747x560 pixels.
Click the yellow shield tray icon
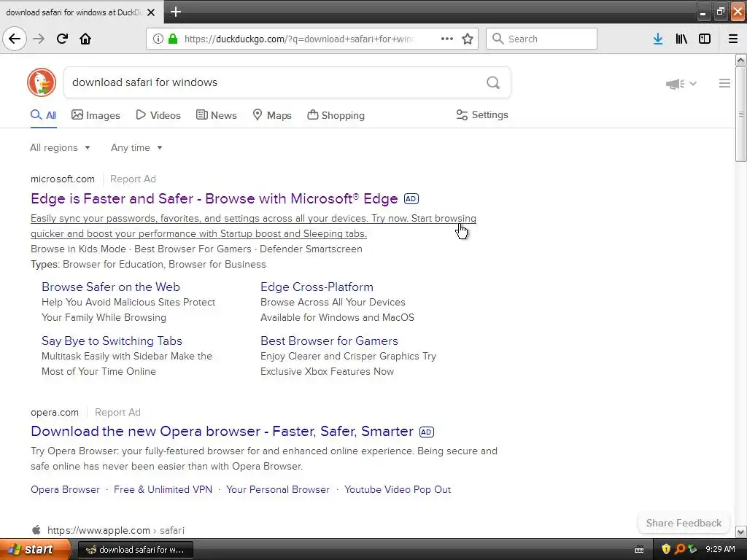click(x=666, y=549)
